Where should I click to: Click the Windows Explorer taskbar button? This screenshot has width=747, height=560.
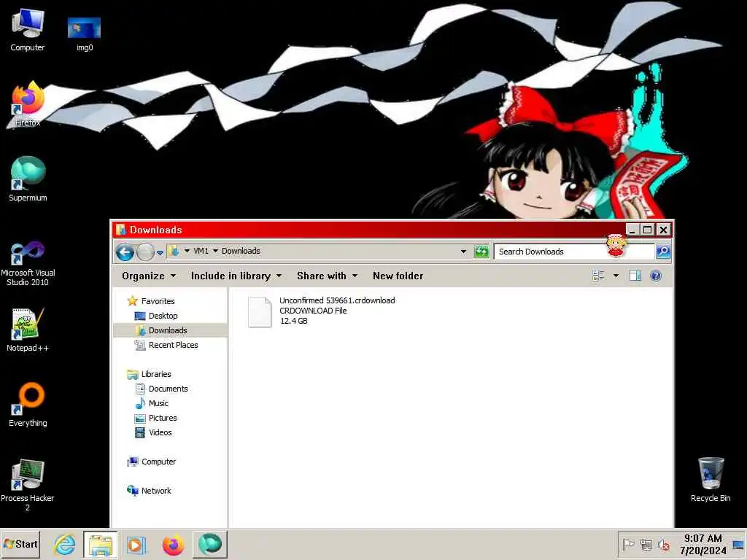pyautogui.click(x=101, y=544)
